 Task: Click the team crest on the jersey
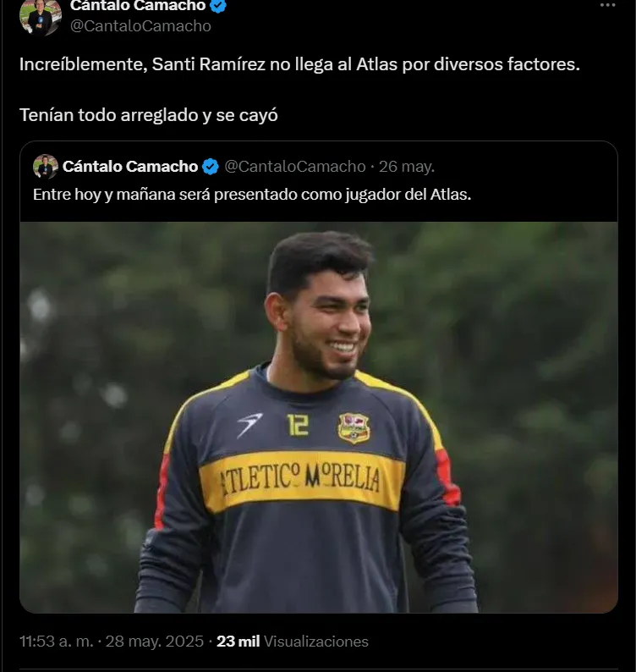pos(354,427)
